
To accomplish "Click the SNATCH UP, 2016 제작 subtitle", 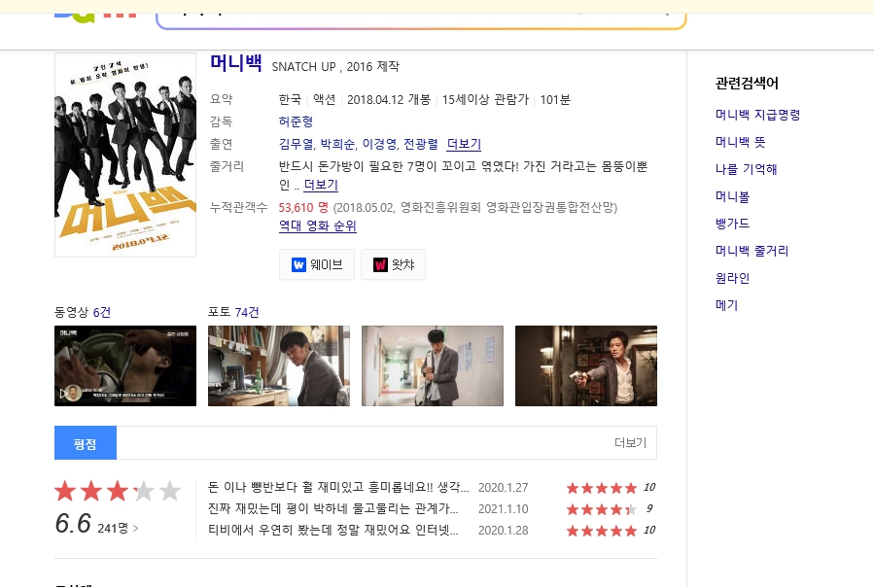I will point(335,66).
